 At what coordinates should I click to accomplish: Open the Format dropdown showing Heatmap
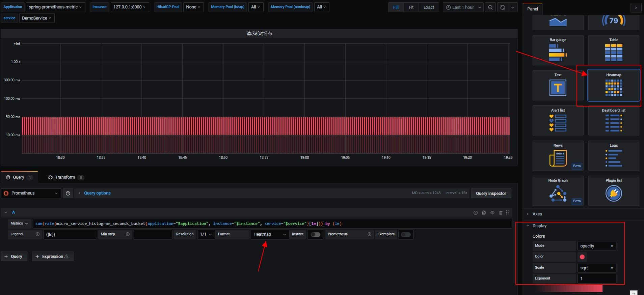[269, 234]
